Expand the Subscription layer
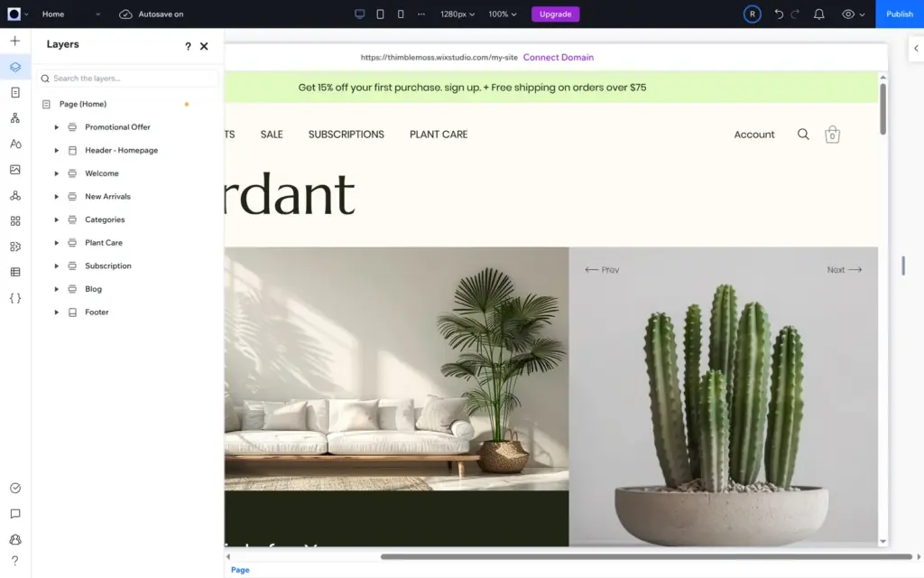Screen dimensions: 924x578 click(57, 266)
